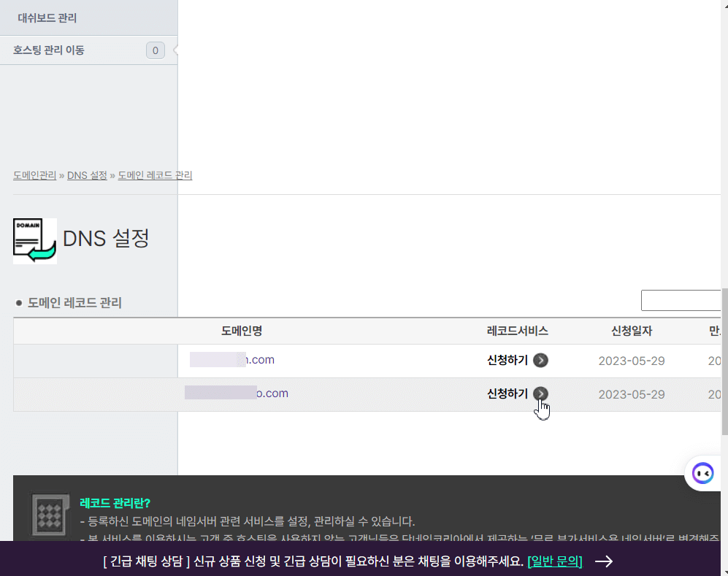Click the DOMAIN logo icon beside DNS 설정
Image resolution: width=728 pixels, height=576 pixels.
coord(34,240)
